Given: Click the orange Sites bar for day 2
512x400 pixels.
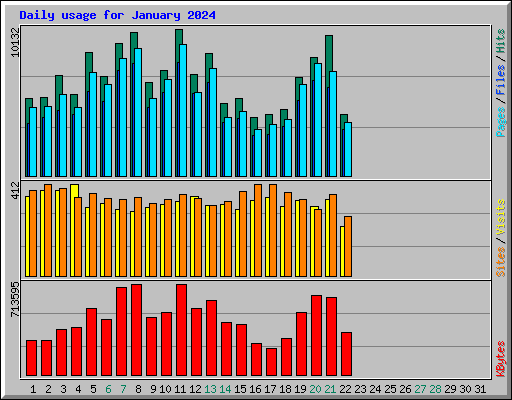Looking at the screenshot, I should 48,230.
